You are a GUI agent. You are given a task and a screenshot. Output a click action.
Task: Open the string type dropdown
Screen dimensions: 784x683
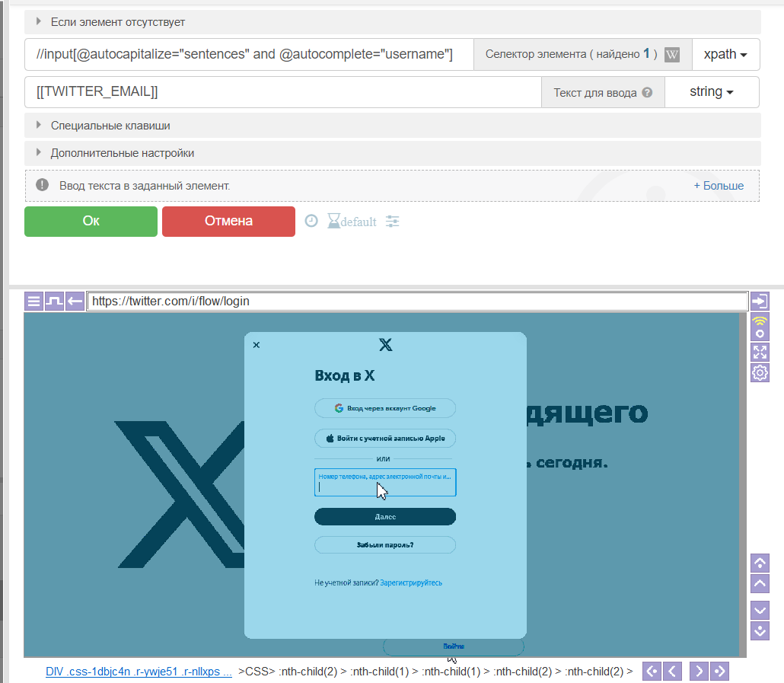712,92
